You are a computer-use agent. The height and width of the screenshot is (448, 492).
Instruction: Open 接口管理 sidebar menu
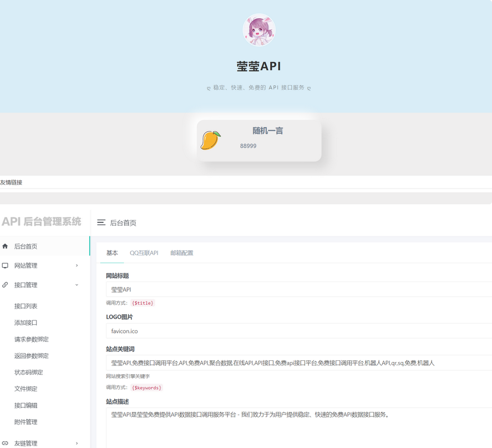(x=26, y=285)
